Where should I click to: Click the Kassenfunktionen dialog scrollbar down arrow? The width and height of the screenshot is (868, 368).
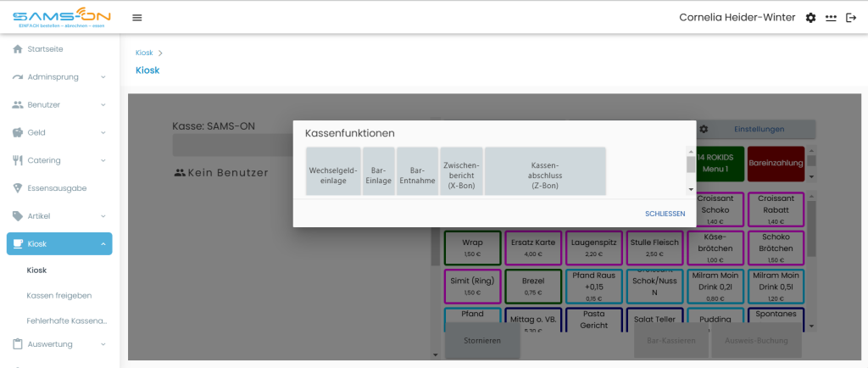tap(690, 190)
